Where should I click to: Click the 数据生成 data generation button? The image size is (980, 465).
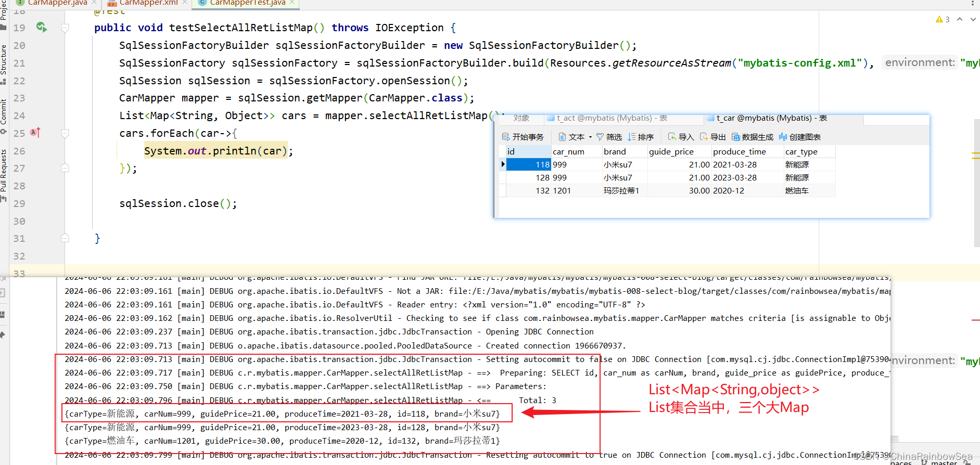coord(752,137)
